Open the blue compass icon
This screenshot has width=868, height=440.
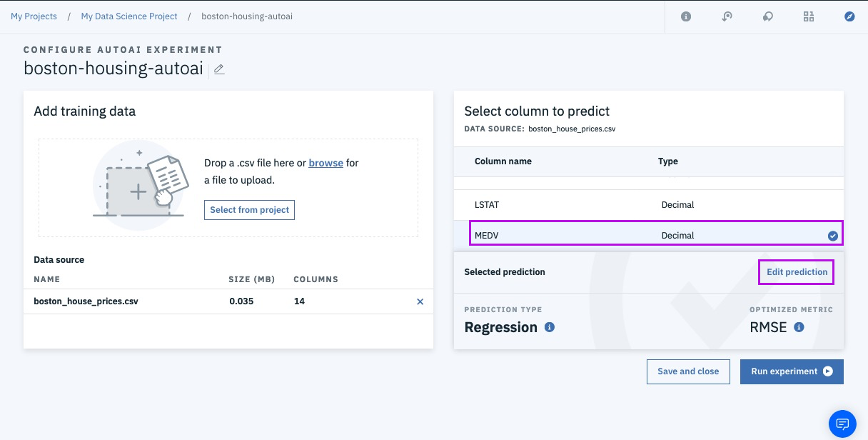pos(849,16)
